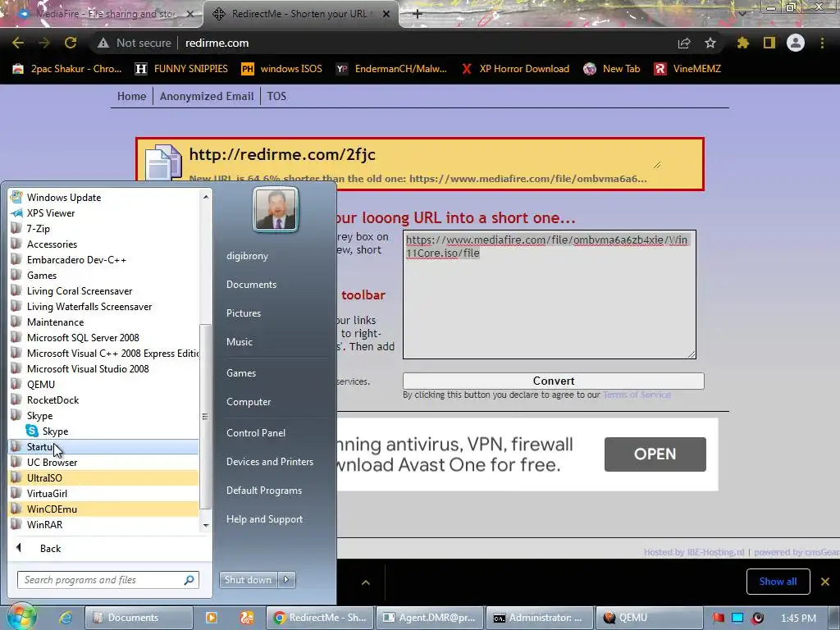Open Help and Support
Viewport: 840px width, 630px height.
[264, 519]
